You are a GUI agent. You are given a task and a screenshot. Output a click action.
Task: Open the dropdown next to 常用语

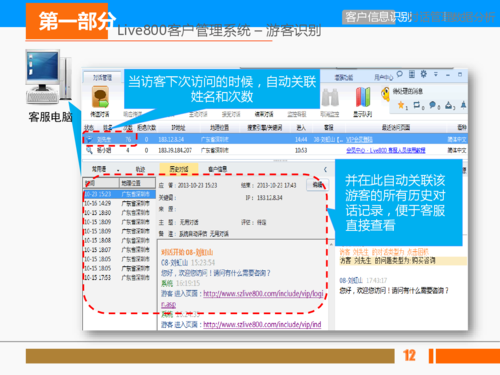tap(118, 170)
